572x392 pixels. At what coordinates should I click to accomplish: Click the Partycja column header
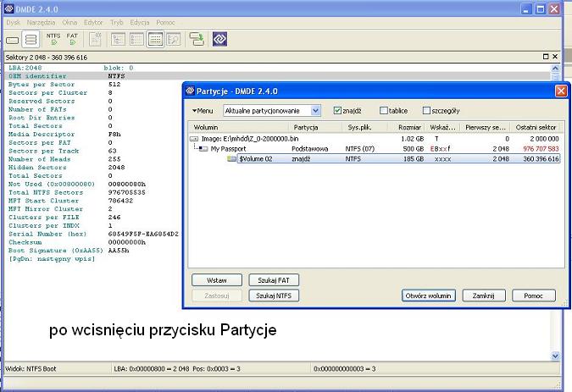[x=315, y=127]
